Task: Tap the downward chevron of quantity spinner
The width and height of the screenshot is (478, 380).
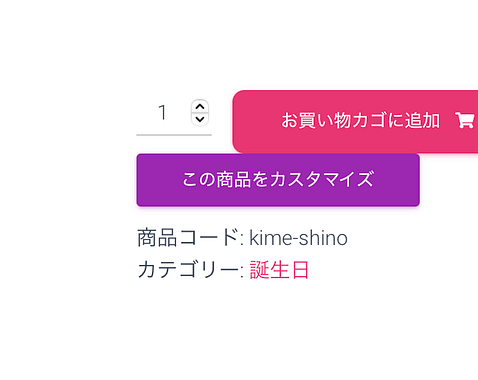Action: (200, 119)
